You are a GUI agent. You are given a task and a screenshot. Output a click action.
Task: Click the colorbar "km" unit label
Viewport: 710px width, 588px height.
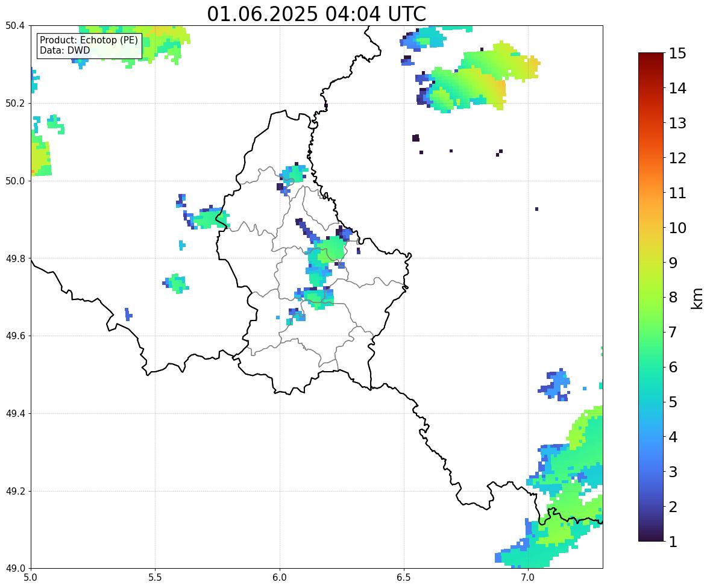pyautogui.click(x=697, y=298)
